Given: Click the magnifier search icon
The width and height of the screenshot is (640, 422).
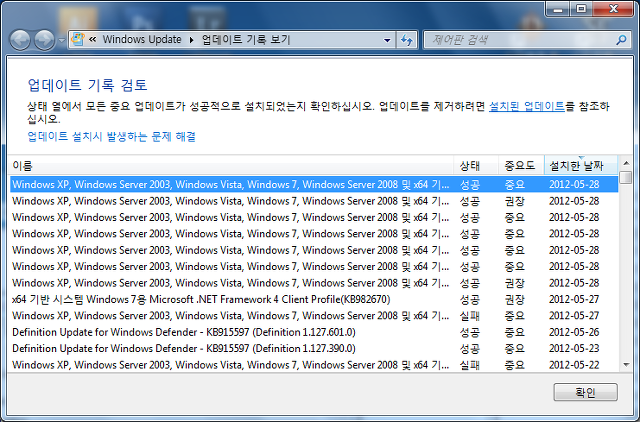Looking at the screenshot, I should (x=621, y=40).
